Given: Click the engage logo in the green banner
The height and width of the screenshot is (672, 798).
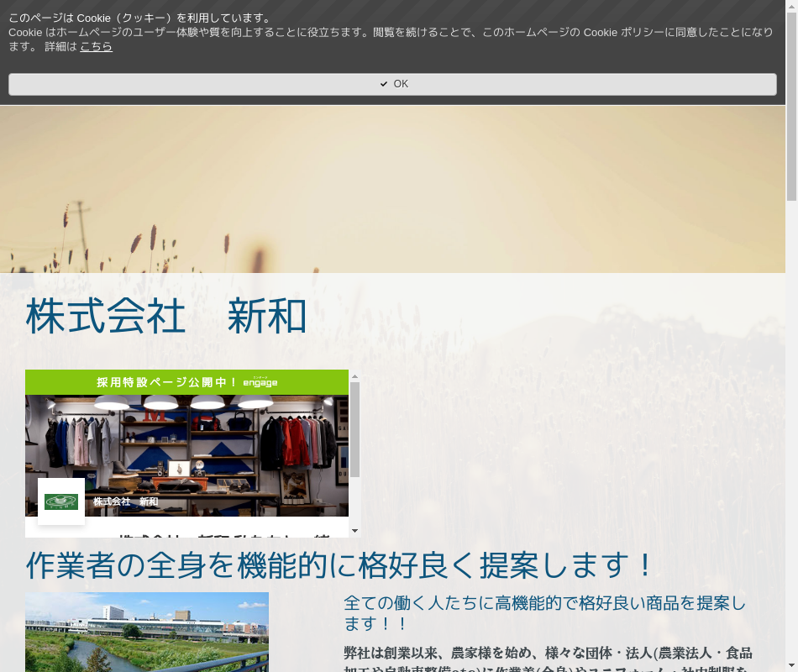Looking at the screenshot, I should point(260,382).
